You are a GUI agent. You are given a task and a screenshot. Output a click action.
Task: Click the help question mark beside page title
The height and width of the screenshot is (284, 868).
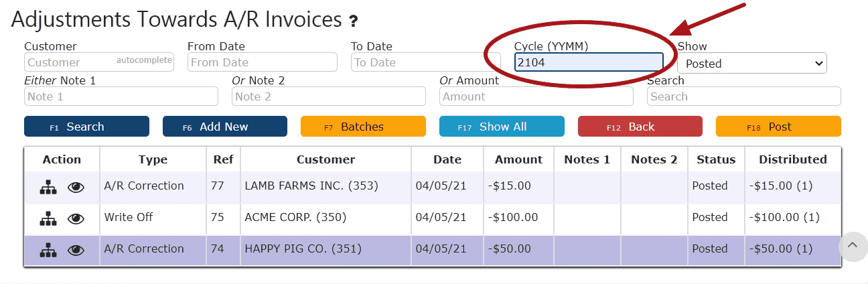click(354, 22)
